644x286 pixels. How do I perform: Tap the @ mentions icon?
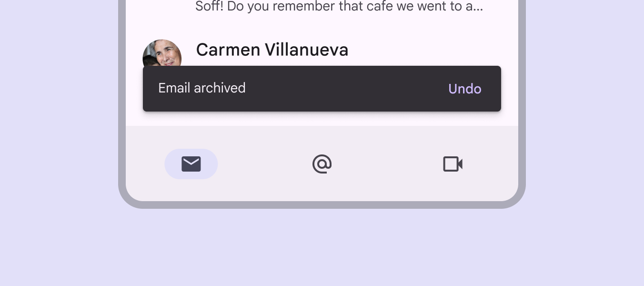[x=322, y=164]
